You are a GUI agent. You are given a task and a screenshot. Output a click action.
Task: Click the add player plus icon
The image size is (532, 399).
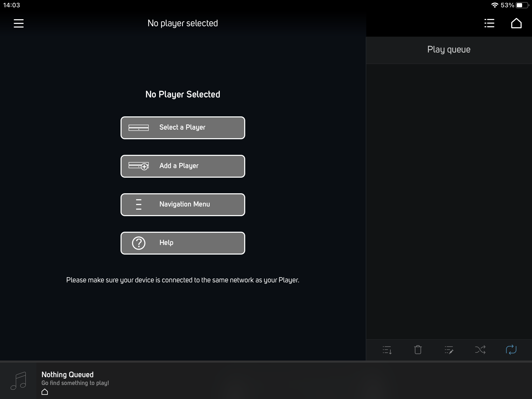coord(144,167)
